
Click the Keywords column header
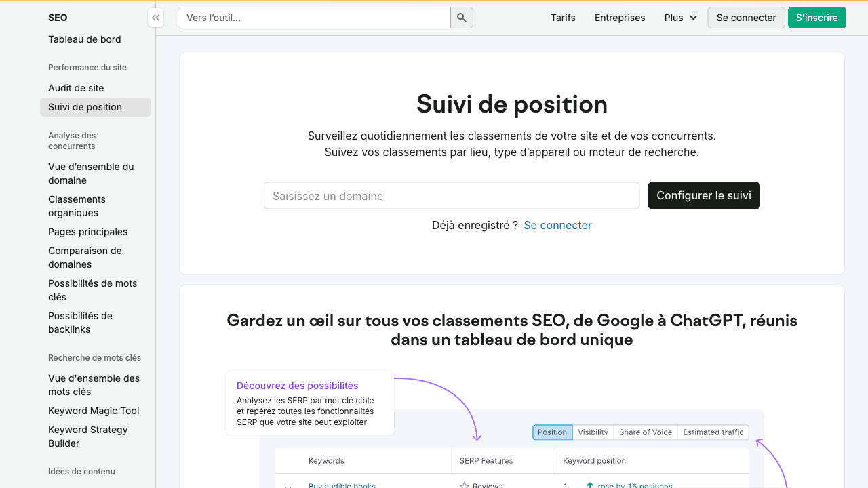[326, 461]
